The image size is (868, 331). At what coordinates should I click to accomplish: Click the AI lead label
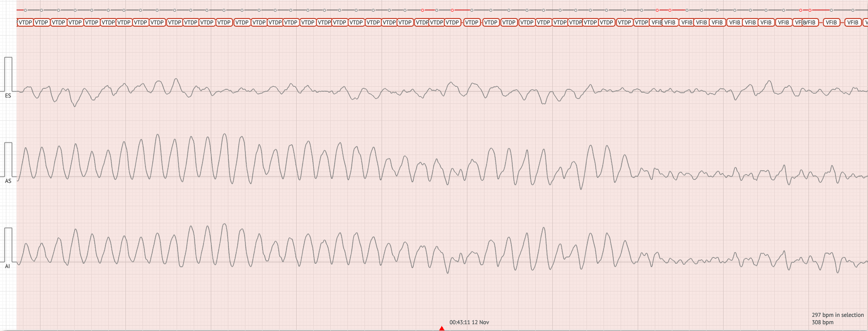(7, 266)
